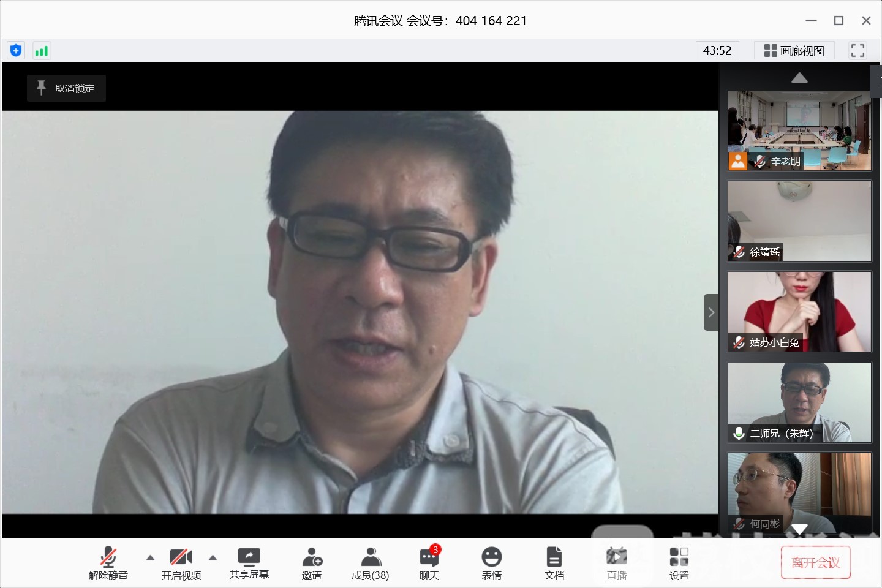Check the green network signal icon
The width and height of the screenshot is (882, 588).
(x=41, y=51)
